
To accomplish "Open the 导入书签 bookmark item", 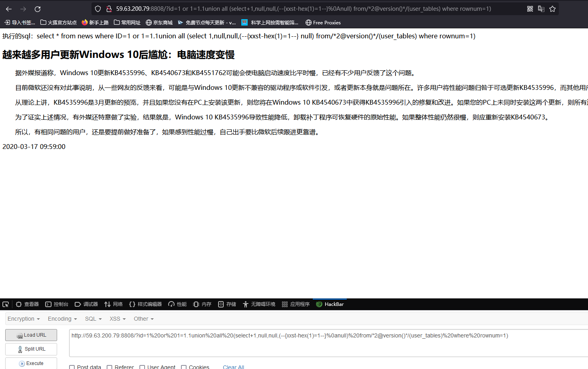I will (x=20, y=23).
